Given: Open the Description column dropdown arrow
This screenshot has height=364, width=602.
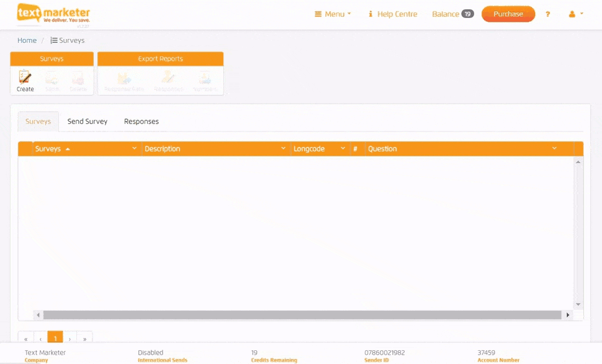Looking at the screenshot, I should click(x=284, y=149).
